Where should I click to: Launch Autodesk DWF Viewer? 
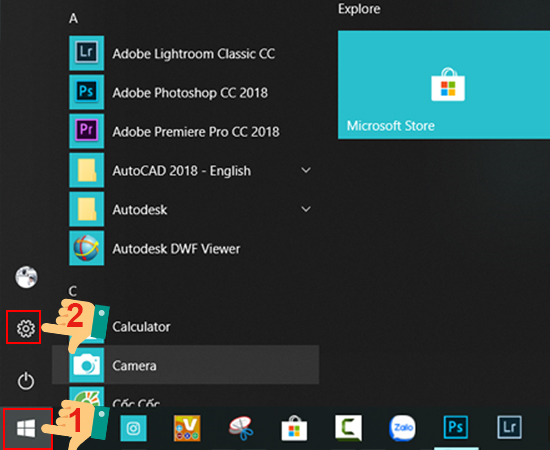(x=186, y=248)
